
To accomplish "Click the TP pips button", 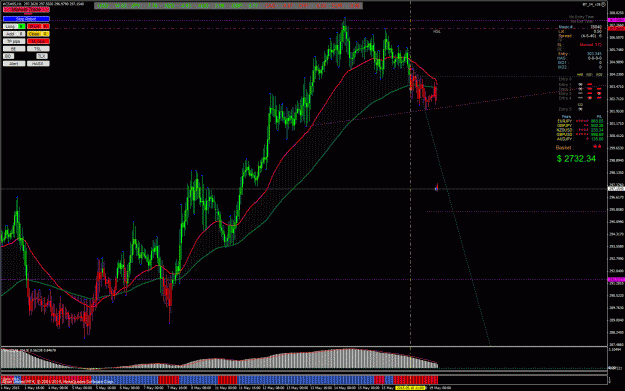I will tap(14, 41).
